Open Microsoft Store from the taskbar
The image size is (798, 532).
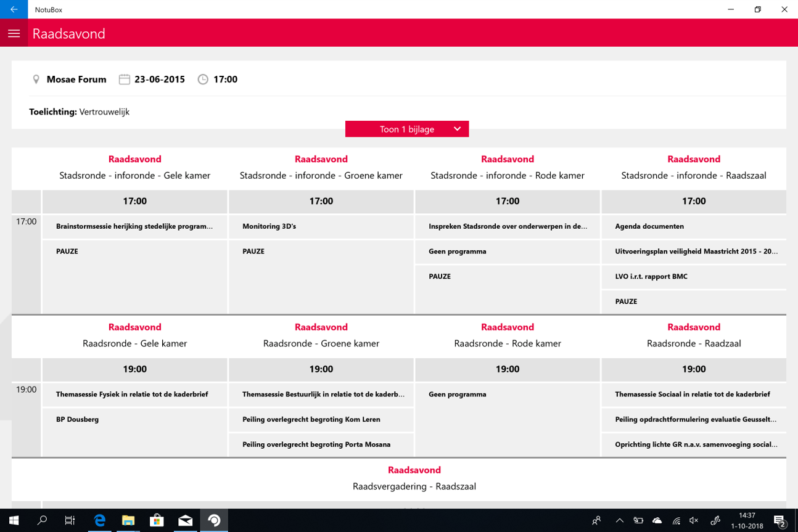[x=157, y=521]
